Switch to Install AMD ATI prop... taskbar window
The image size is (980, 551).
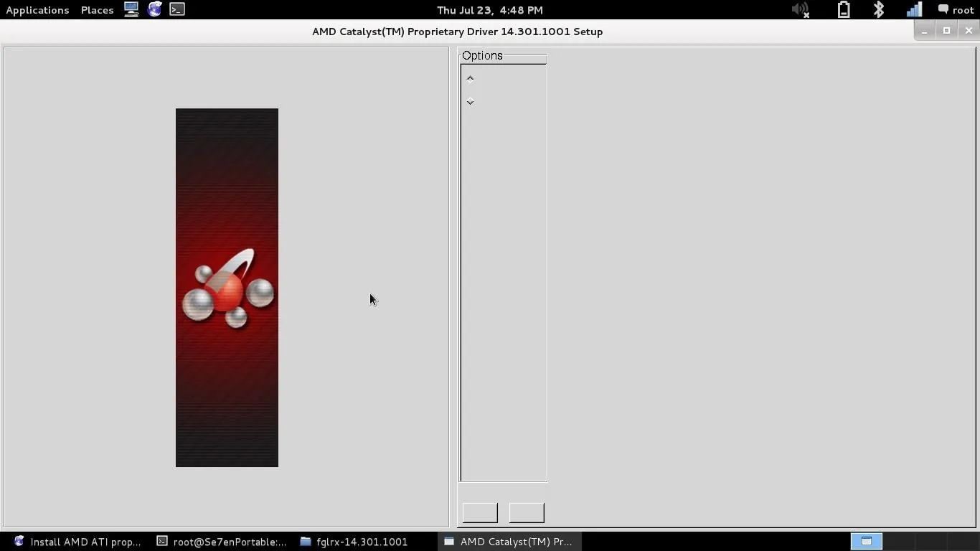pos(78,542)
